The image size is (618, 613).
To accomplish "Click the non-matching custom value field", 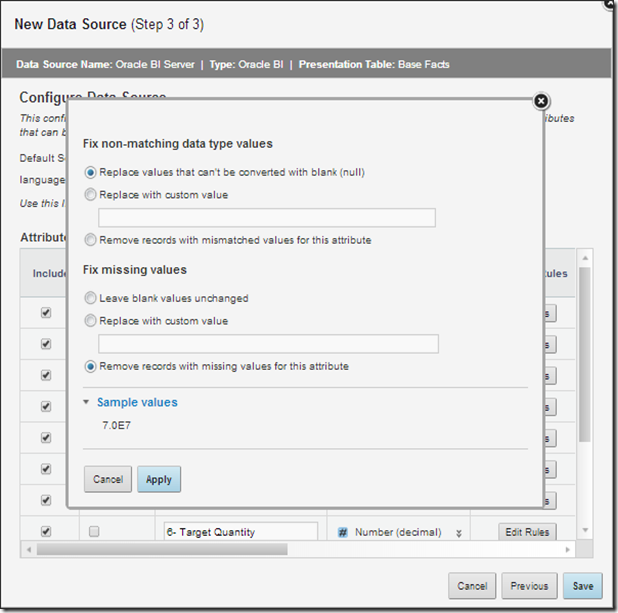I will (x=267, y=218).
